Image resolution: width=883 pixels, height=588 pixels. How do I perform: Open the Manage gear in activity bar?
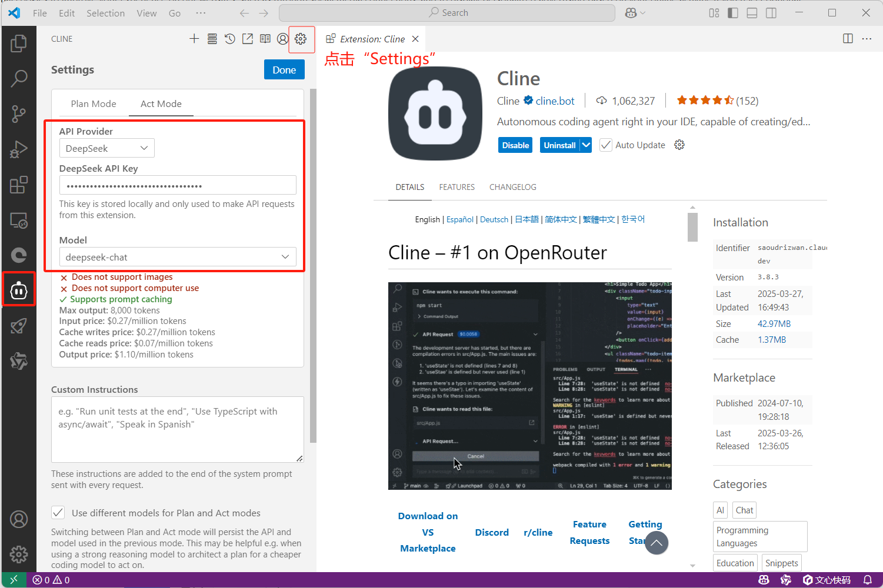coord(19,554)
